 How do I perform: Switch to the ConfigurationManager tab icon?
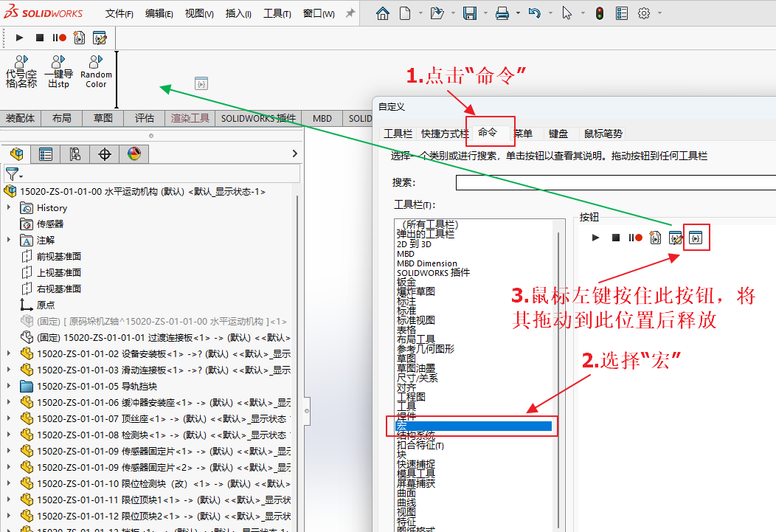pyautogui.click(x=75, y=153)
